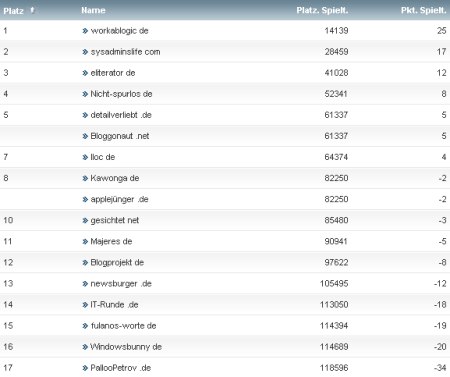This screenshot has height=377, width=450.
Task: Open the lloc de link
Action: point(103,157)
